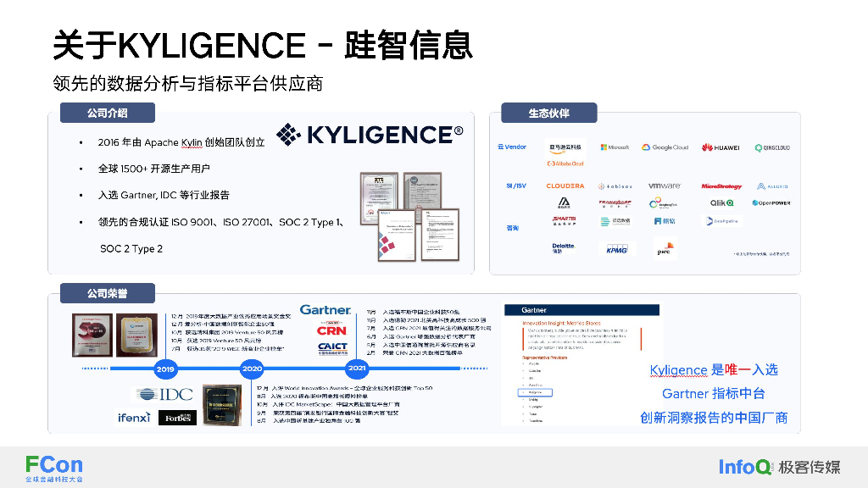868x488 pixels.
Task: Click the 2019 timeline marker
Action: 165,369
